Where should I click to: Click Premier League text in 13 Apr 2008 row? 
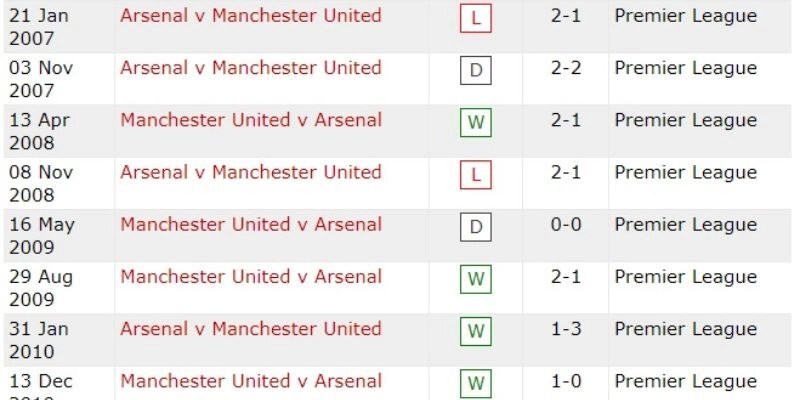[x=685, y=120]
